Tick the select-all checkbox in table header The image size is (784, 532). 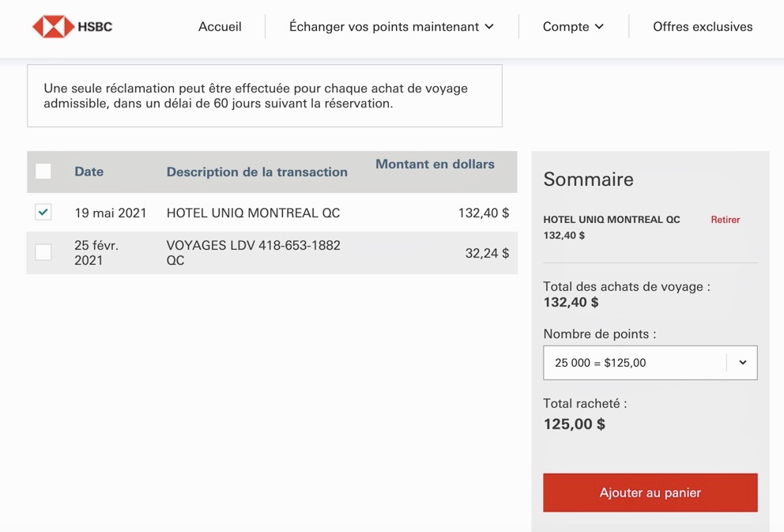(43, 172)
